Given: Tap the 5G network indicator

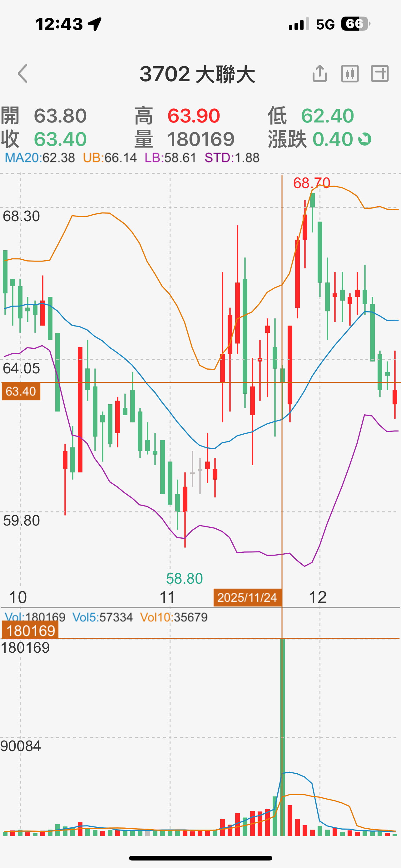Looking at the screenshot, I should coord(325,24).
